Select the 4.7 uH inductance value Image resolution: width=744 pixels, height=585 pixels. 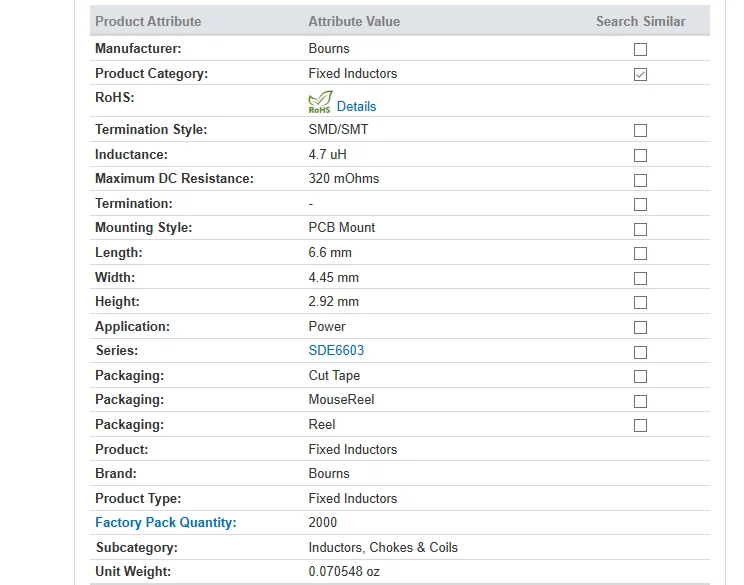pos(327,155)
